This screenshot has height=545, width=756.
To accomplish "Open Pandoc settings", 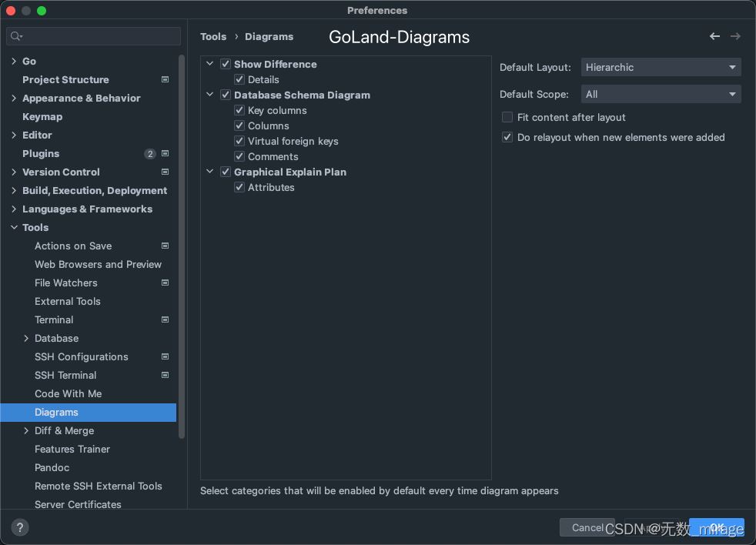I will [52, 467].
